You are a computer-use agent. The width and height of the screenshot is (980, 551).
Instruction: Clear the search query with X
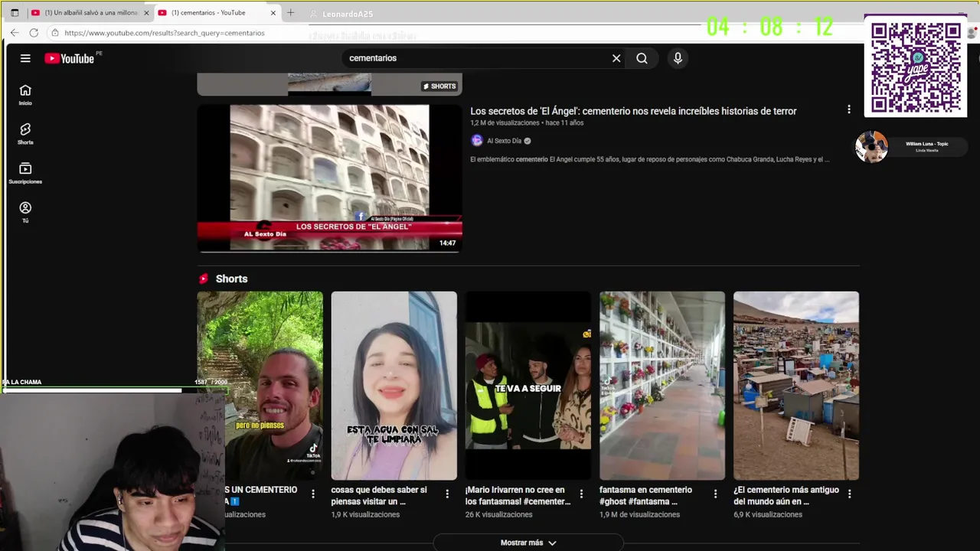[616, 58]
